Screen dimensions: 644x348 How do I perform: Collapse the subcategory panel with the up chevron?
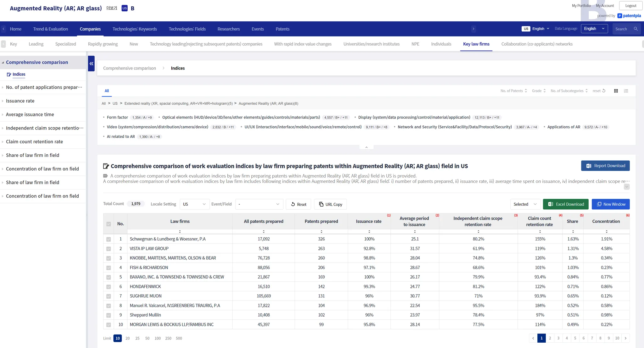pyautogui.click(x=366, y=147)
